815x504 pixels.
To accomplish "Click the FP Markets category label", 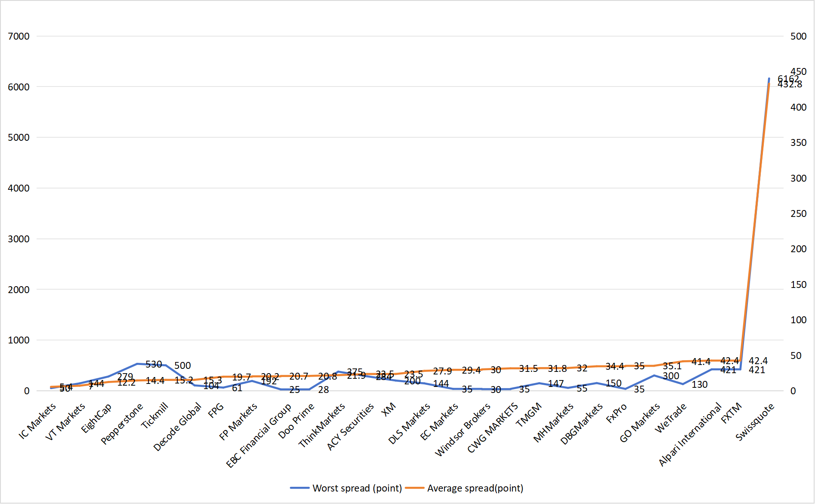I will (x=238, y=421).
